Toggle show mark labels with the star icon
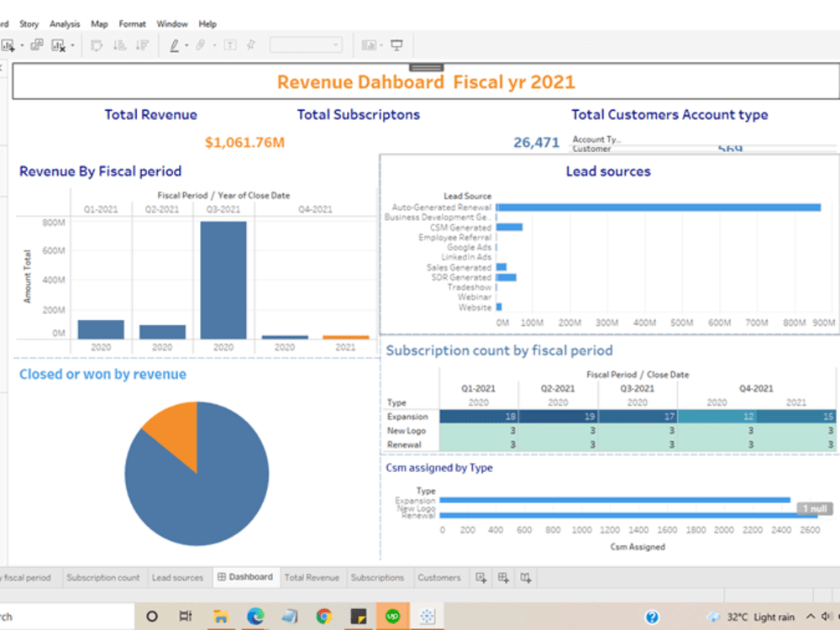Screen dimensions: 840x630 (x=249, y=45)
